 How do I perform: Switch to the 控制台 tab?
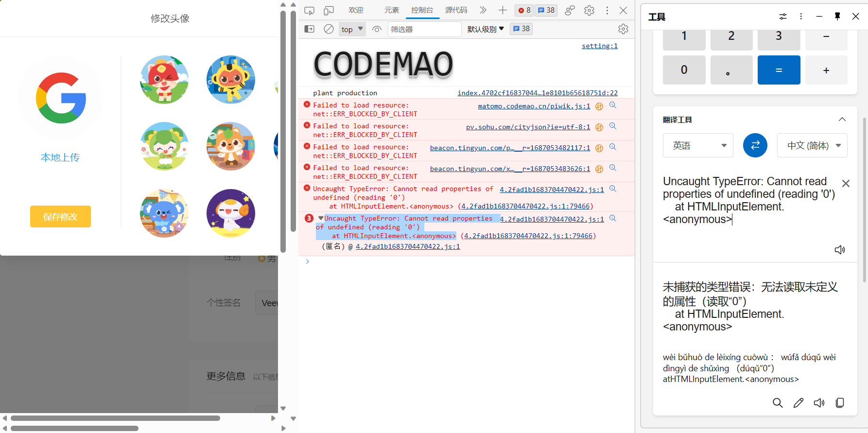(422, 10)
